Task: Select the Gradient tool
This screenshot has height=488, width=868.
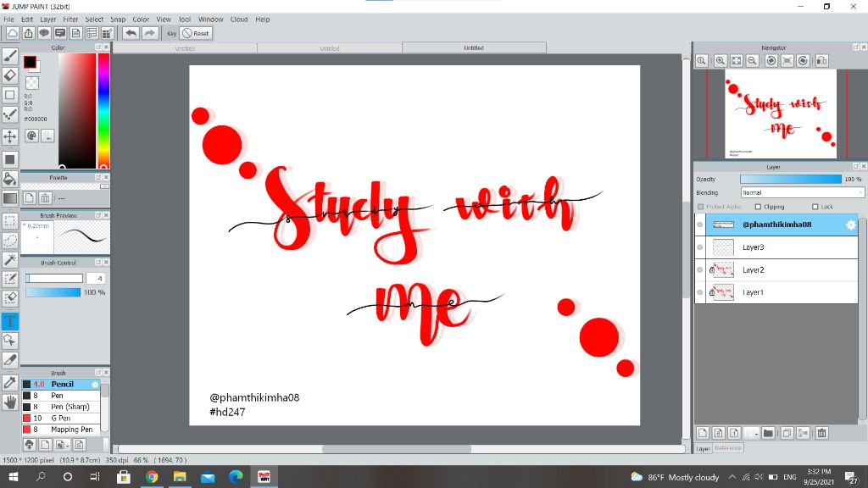Action: click(10, 198)
